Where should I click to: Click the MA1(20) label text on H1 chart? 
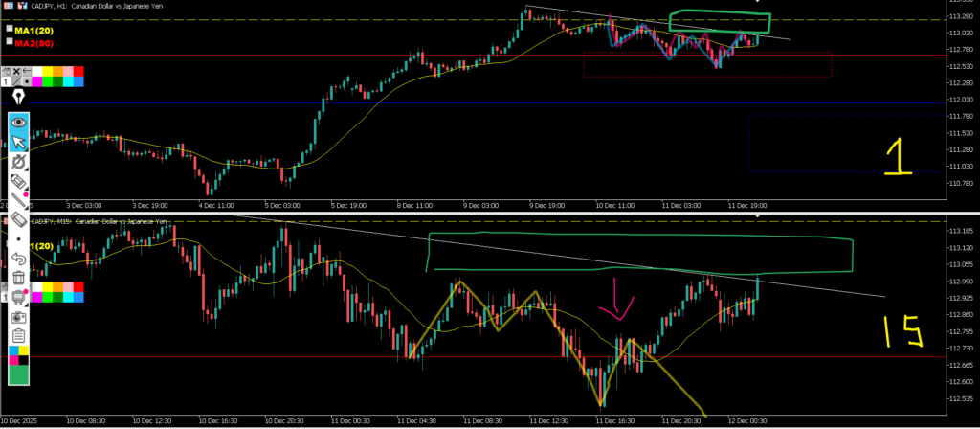(33, 29)
